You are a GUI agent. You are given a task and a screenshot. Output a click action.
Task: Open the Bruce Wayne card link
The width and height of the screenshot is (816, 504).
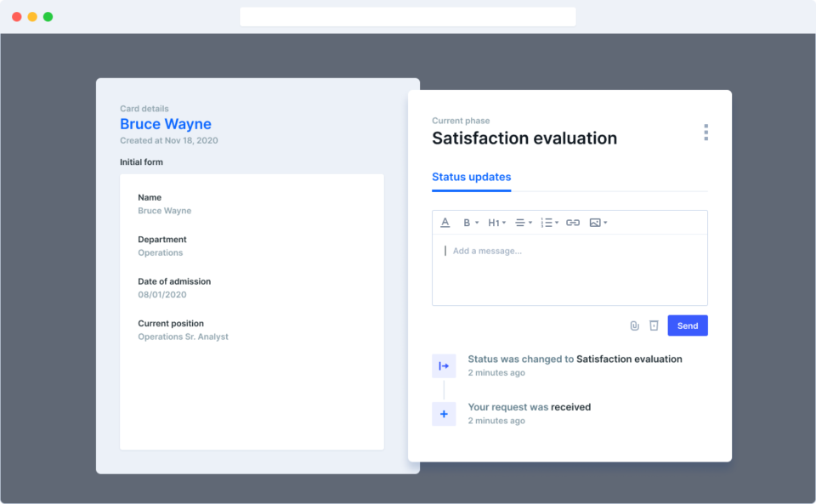click(165, 124)
